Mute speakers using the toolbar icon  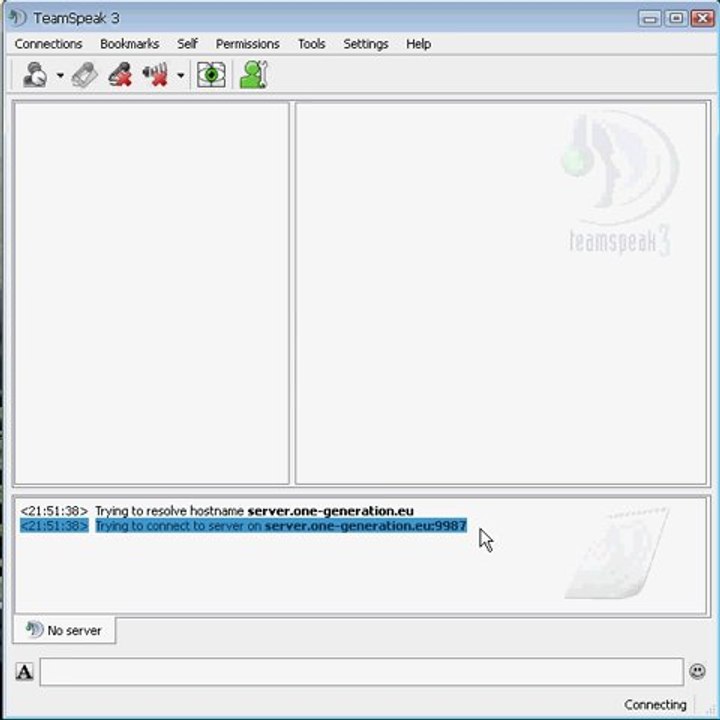click(155, 75)
